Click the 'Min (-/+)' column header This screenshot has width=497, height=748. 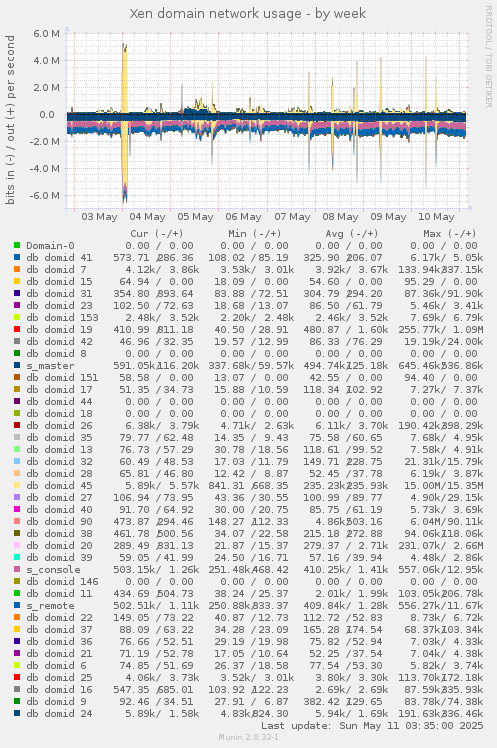pyautogui.click(x=255, y=234)
